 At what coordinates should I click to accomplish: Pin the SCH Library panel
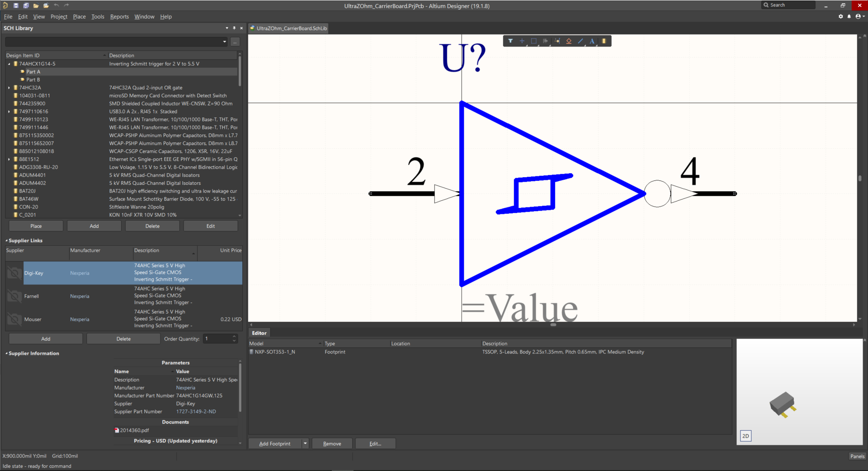tap(234, 28)
